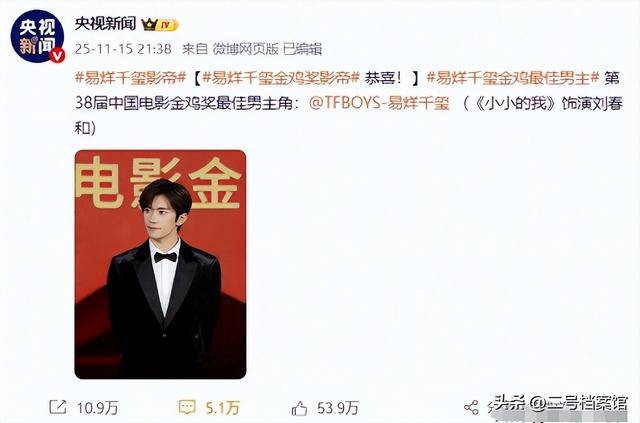Click the 头条 @二号档案馆 watermark

(x=560, y=403)
